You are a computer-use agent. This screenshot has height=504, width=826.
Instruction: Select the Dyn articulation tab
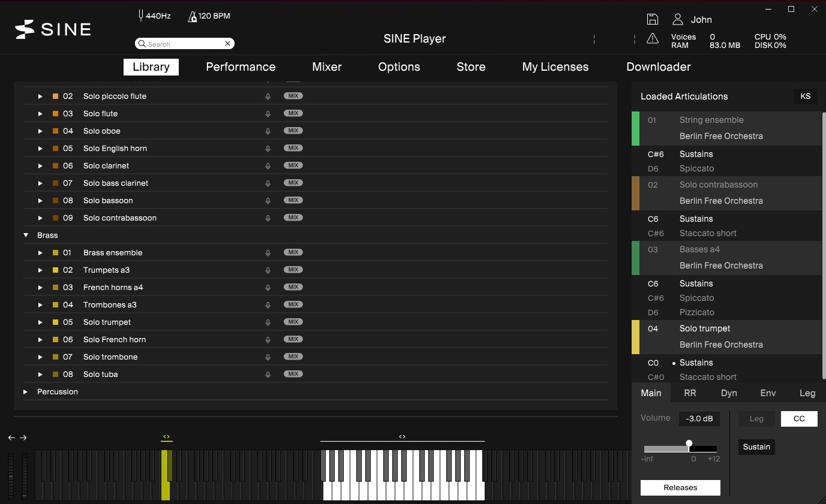pyautogui.click(x=729, y=393)
